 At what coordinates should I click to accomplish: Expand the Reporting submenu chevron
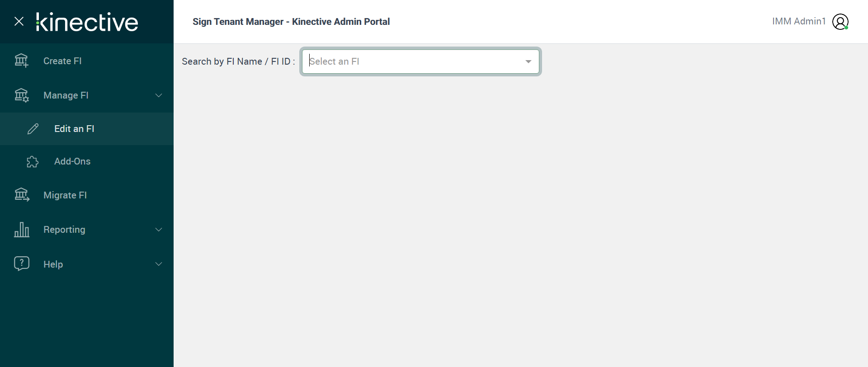click(159, 230)
